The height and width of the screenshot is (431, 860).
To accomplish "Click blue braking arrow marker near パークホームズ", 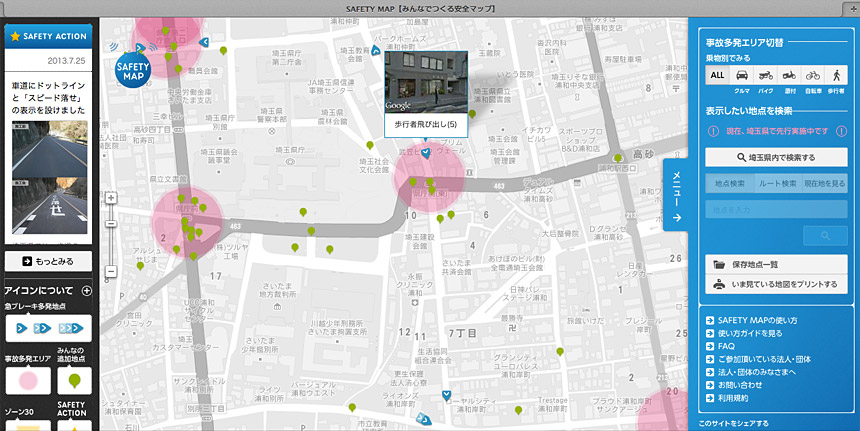I will pos(376,51).
